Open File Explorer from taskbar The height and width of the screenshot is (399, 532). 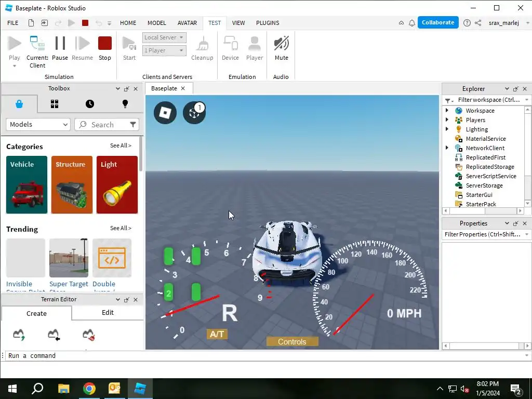click(x=63, y=389)
